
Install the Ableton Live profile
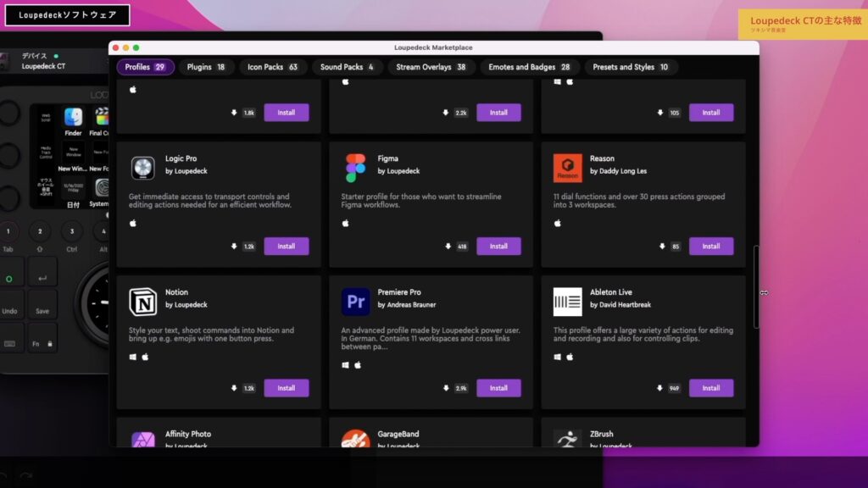coord(711,388)
